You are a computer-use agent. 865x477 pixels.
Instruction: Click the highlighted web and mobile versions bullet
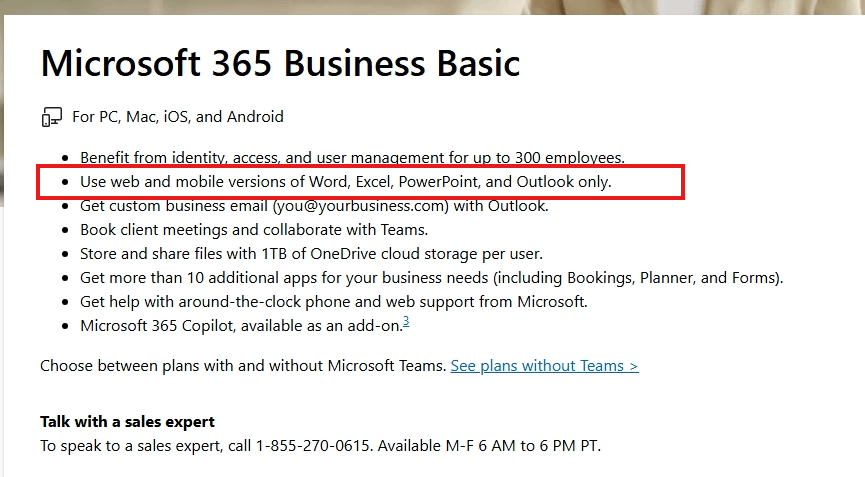point(345,182)
